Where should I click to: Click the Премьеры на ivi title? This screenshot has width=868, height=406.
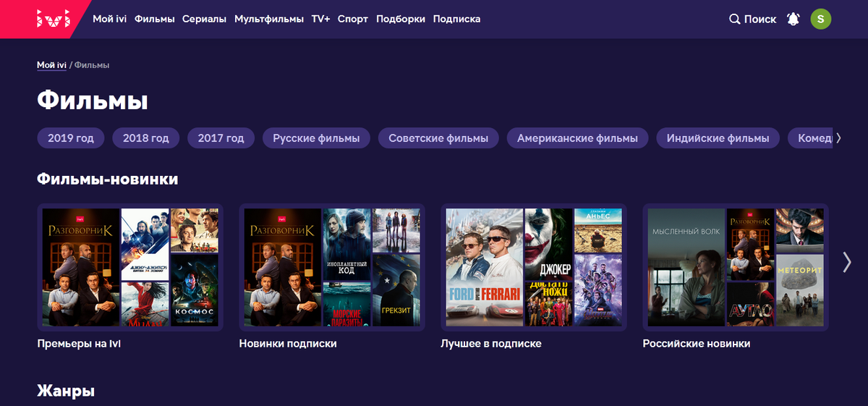[x=79, y=344]
